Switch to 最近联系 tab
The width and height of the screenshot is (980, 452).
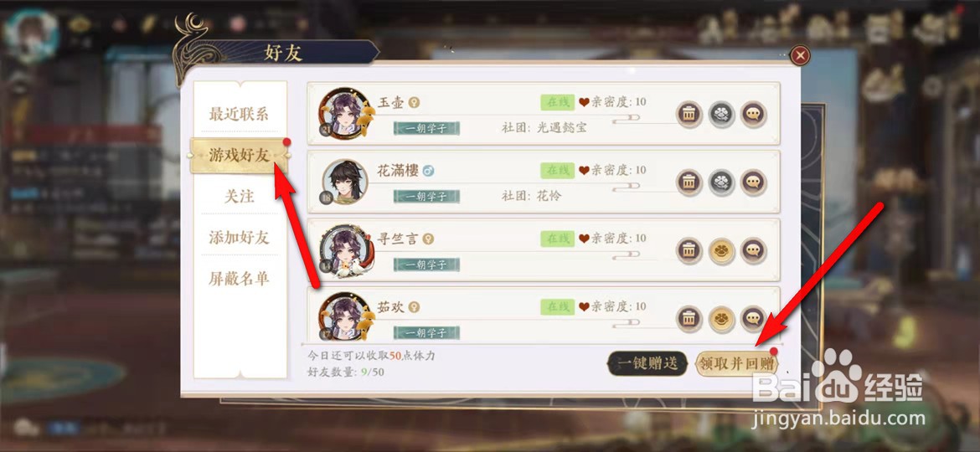pos(238,114)
